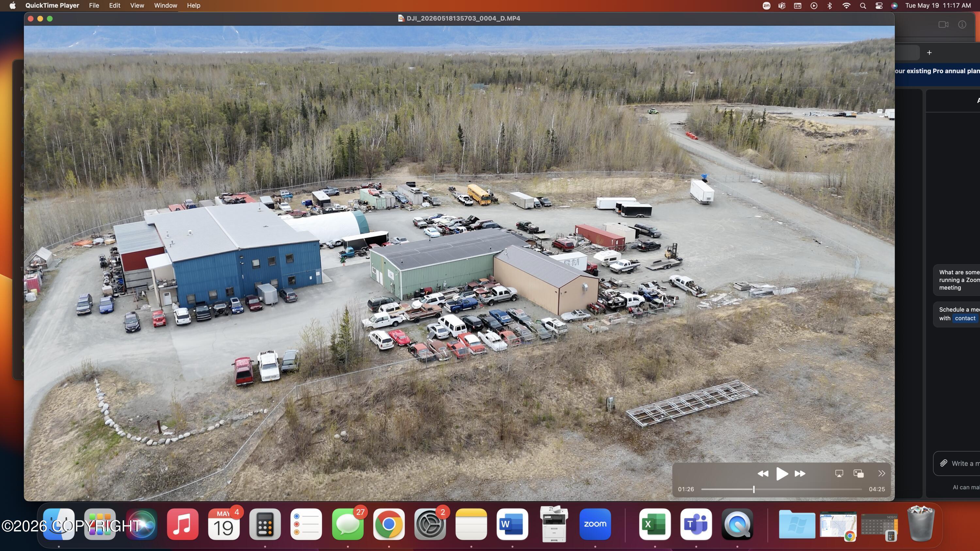Launch Microsoft Excel from the Dock

(655, 524)
